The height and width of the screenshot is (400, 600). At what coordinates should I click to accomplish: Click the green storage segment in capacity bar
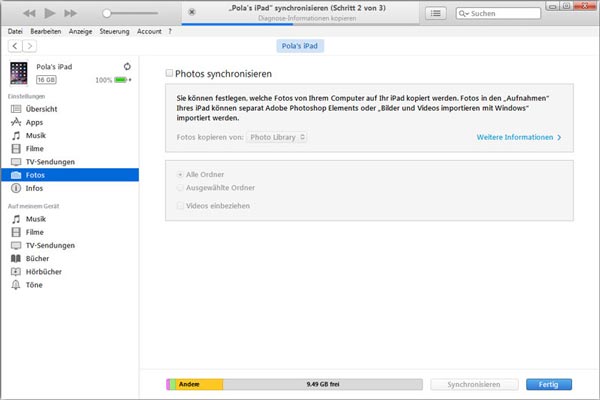[173, 384]
